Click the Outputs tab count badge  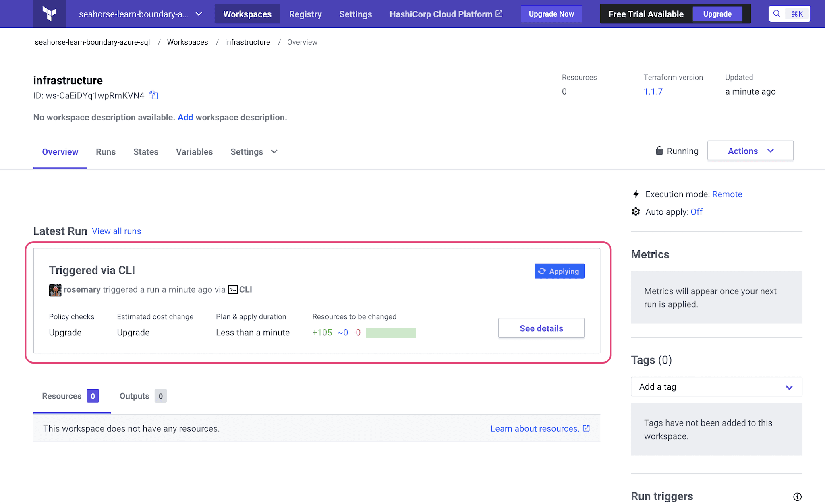coord(161,396)
